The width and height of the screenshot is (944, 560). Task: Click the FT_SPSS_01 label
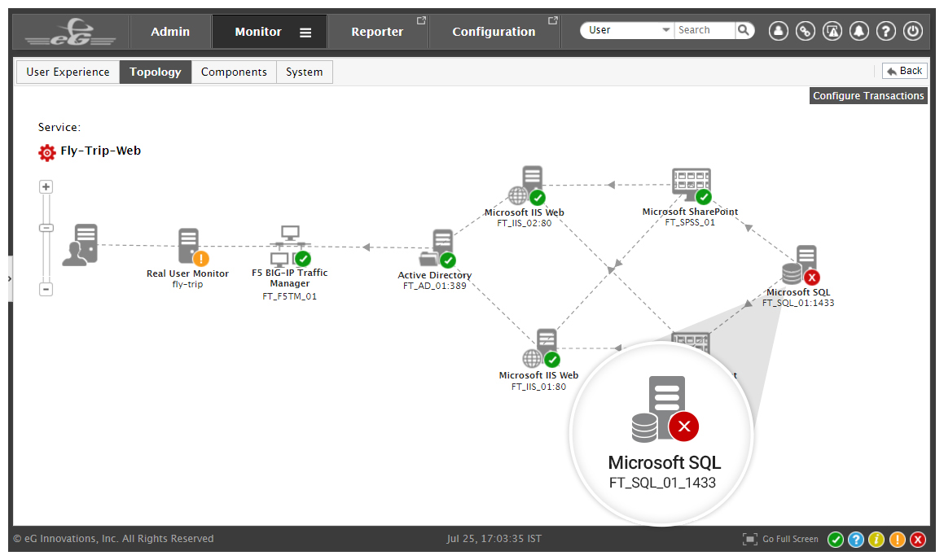point(690,222)
